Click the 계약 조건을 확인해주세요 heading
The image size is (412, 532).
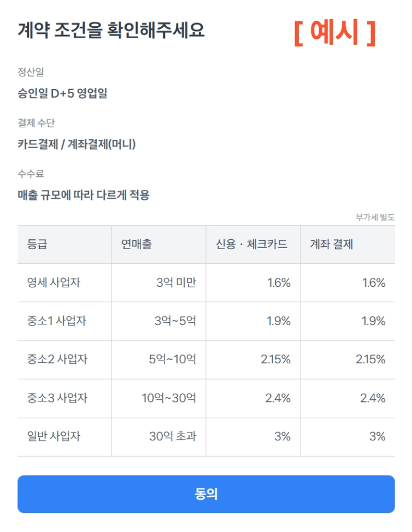click(111, 30)
